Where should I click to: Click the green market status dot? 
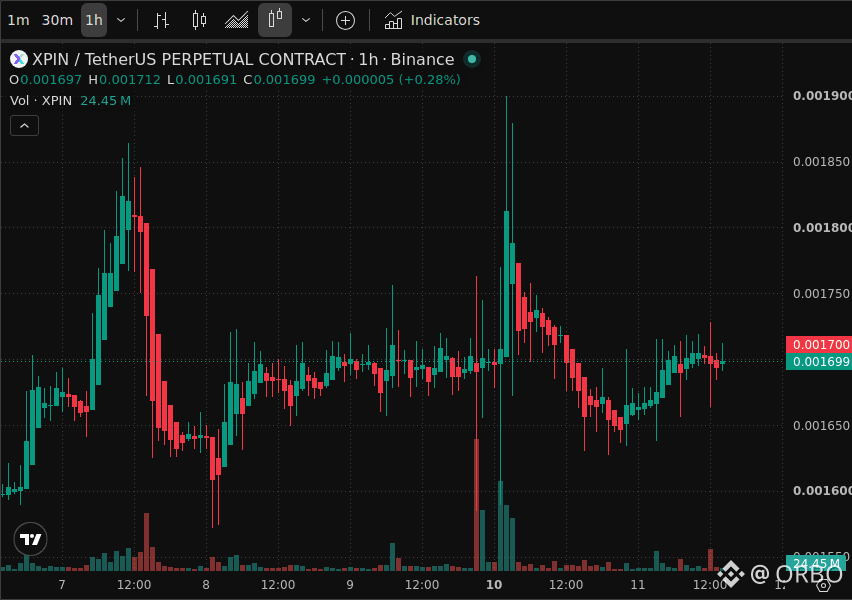coord(472,59)
